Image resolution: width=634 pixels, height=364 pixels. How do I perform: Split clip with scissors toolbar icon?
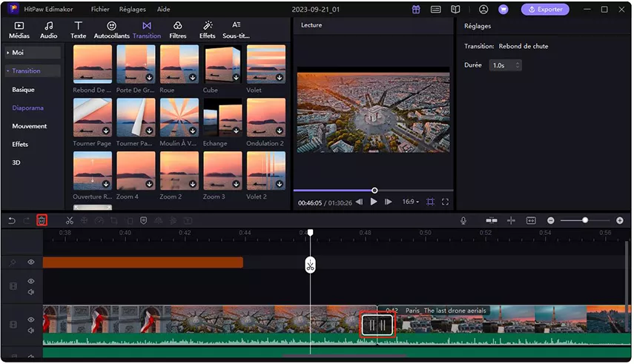tap(70, 220)
